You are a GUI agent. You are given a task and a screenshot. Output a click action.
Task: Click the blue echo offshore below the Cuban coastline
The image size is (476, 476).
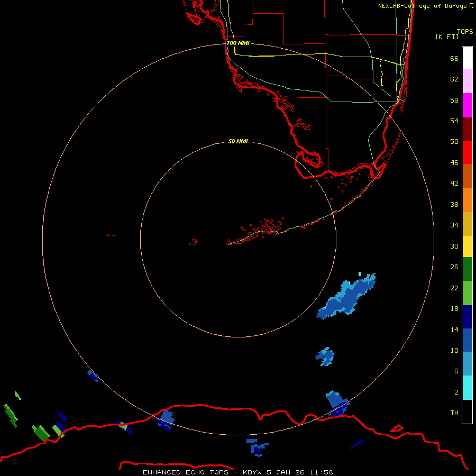(258, 447)
